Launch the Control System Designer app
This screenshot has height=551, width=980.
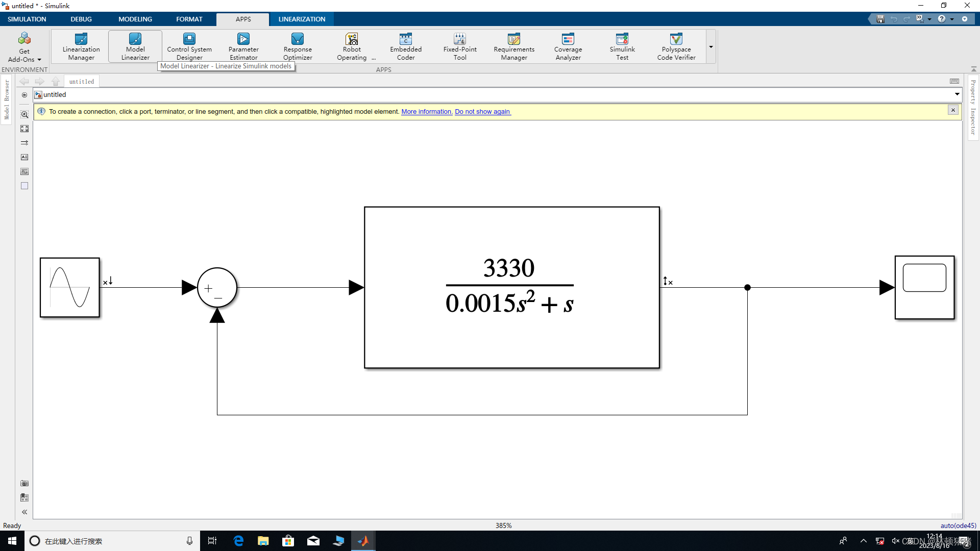click(189, 46)
